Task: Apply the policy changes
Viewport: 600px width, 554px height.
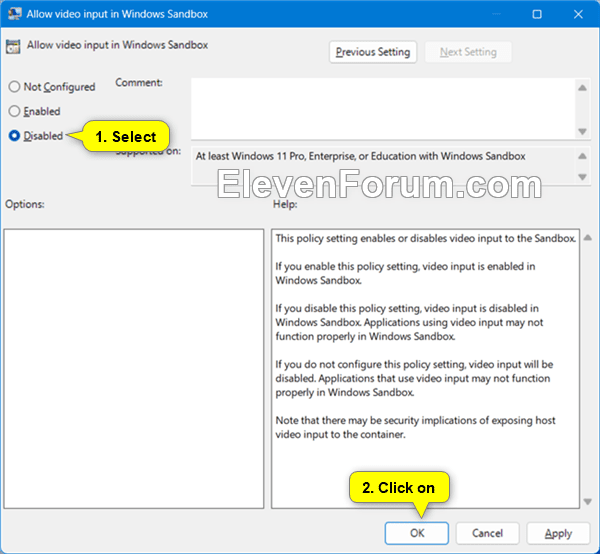Action: pyautogui.click(x=558, y=533)
